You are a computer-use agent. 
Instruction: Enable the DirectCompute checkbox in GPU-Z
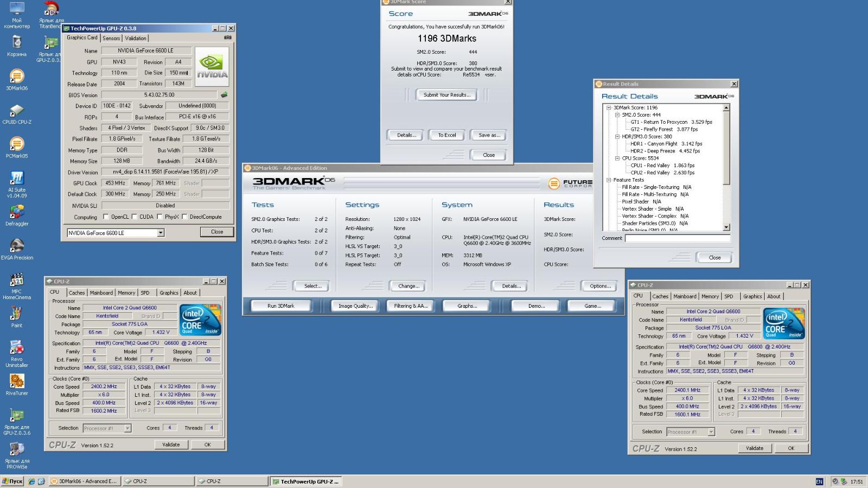(184, 217)
